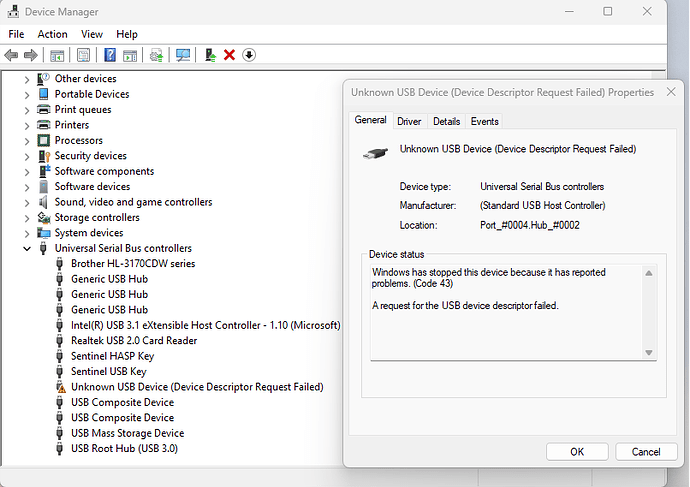Click the Disable device down-arrow icon

point(249,55)
